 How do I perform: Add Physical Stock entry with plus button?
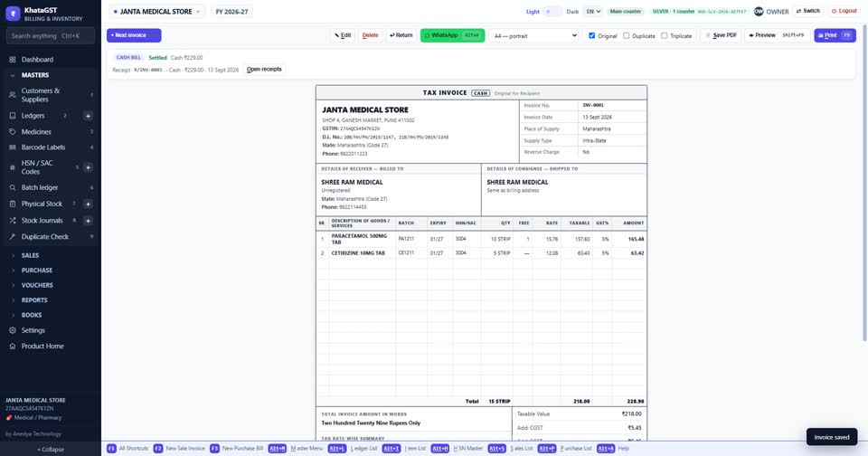point(88,204)
